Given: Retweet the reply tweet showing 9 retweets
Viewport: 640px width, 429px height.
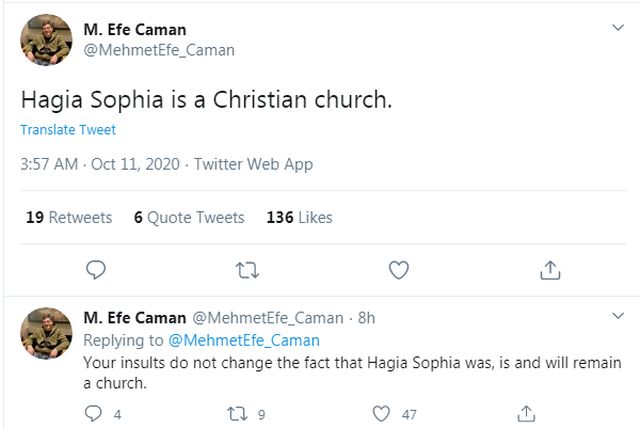Looking at the screenshot, I should 238,413.
